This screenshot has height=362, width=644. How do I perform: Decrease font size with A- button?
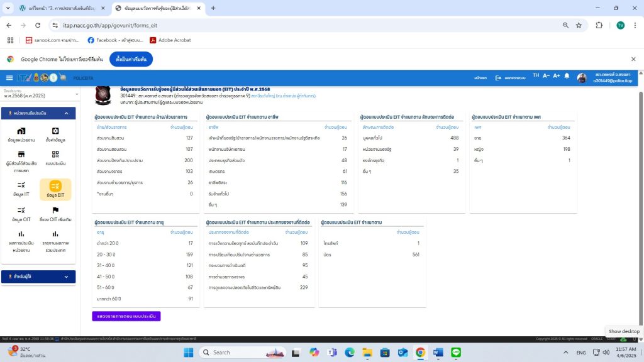(x=546, y=76)
